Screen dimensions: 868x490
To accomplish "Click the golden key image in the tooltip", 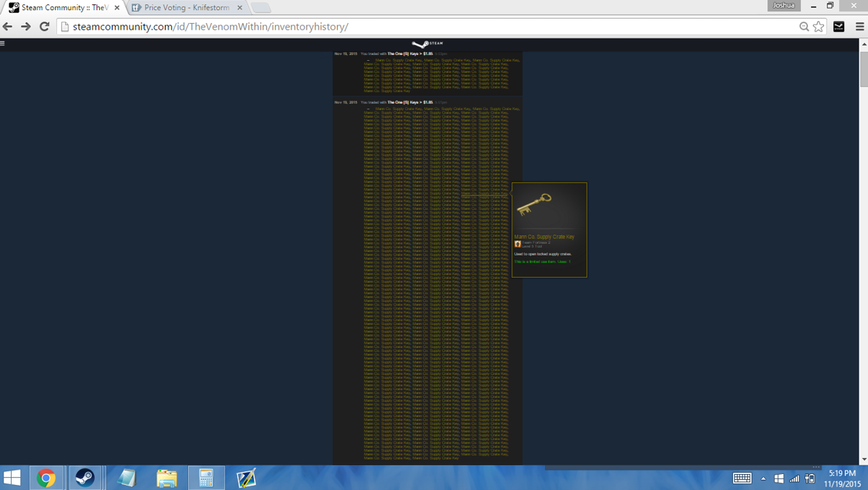I will [x=535, y=203].
